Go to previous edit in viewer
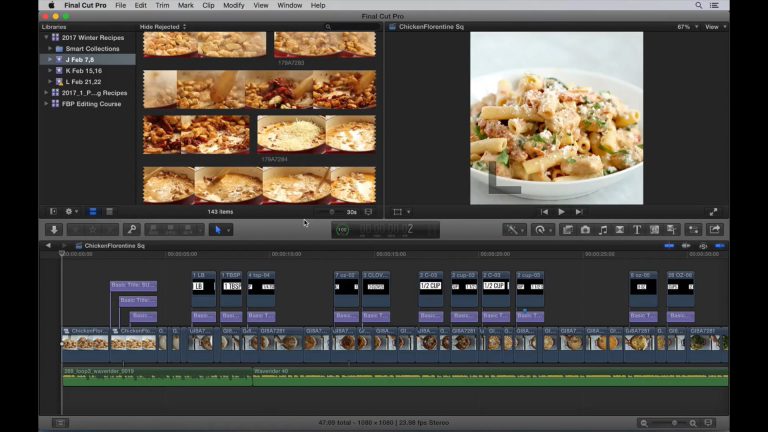 click(x=544, y=212)
